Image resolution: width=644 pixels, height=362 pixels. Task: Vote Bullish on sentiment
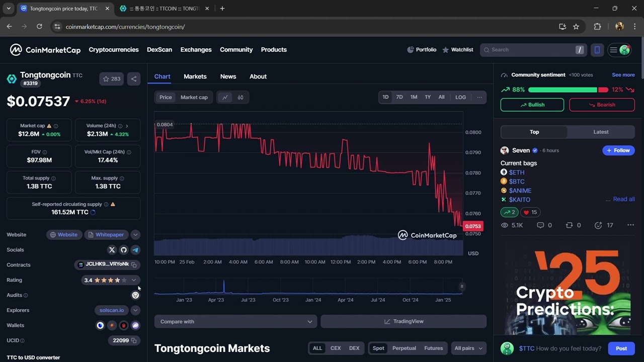(532, 105)
